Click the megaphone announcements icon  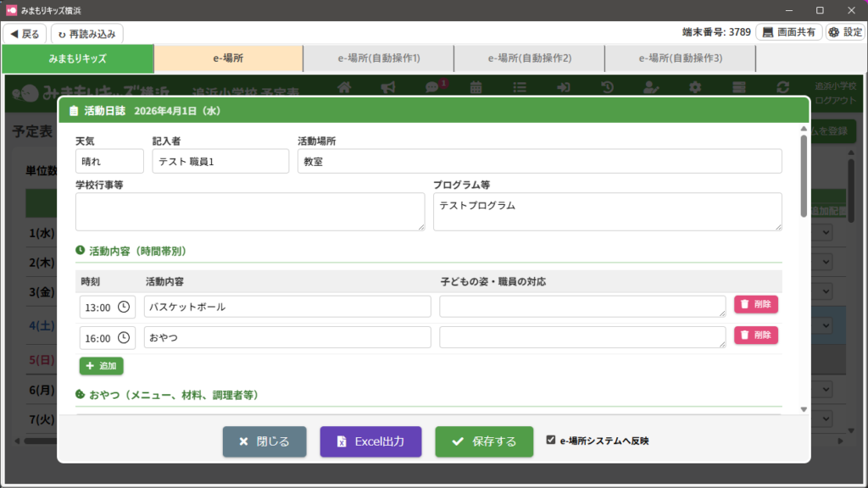[388, 87]
